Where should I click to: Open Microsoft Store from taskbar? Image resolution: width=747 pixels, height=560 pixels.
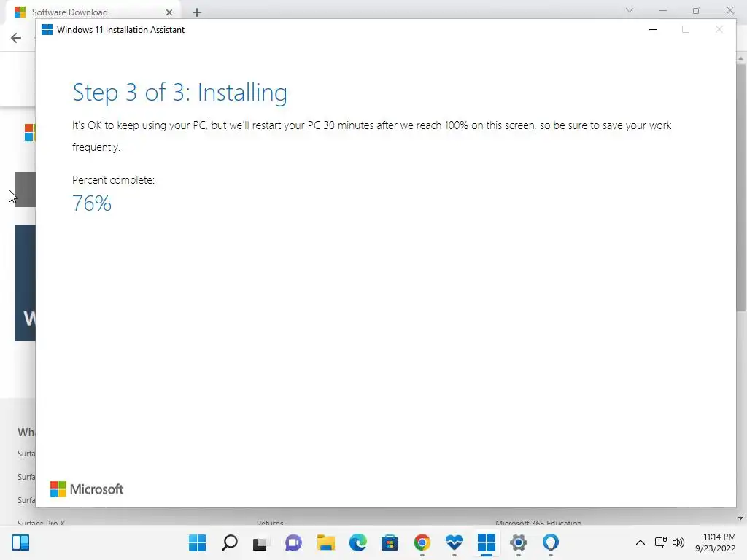[x=390, y=542]
